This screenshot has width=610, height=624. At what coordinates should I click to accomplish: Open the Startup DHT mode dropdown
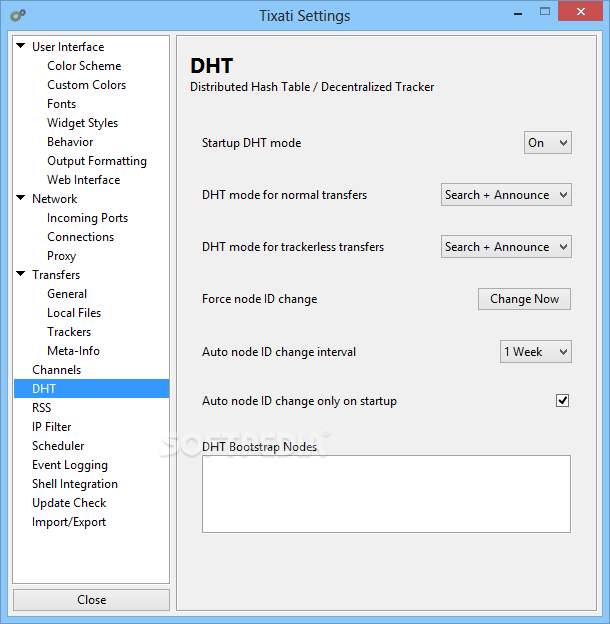click(x=548, y=142)
